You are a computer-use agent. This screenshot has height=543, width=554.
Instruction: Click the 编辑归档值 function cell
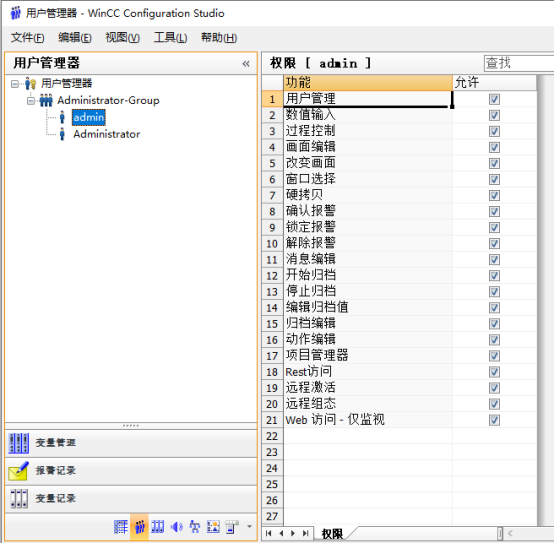coord(368,308)
